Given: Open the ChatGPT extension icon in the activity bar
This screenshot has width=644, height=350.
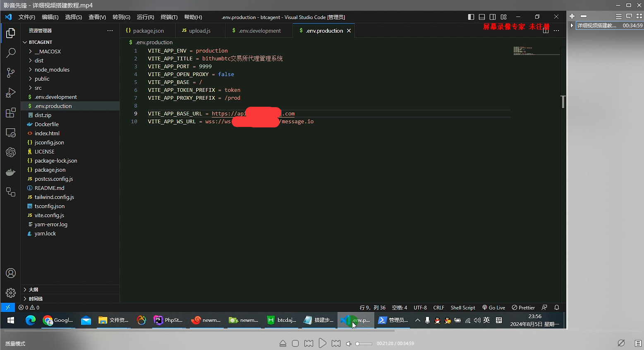Looking at the screenshot, I should (x=11, y=152).
